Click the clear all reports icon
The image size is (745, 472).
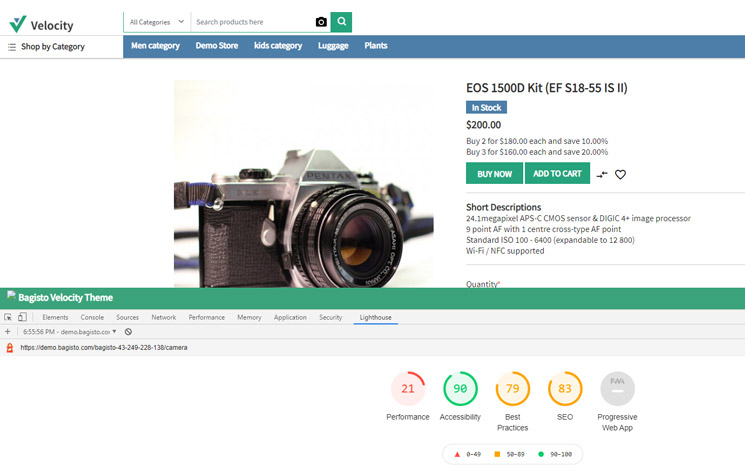pos(128,332)
